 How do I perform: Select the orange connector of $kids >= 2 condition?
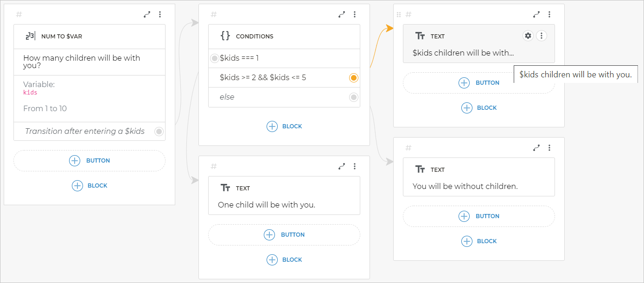point(353,78)
